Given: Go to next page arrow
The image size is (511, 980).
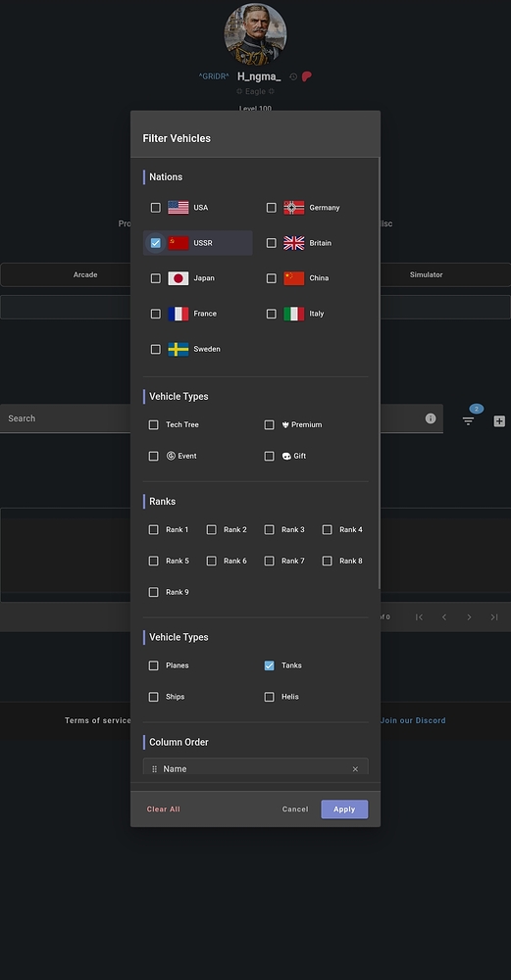Looking at the screenshot, I should click(469, 616).
